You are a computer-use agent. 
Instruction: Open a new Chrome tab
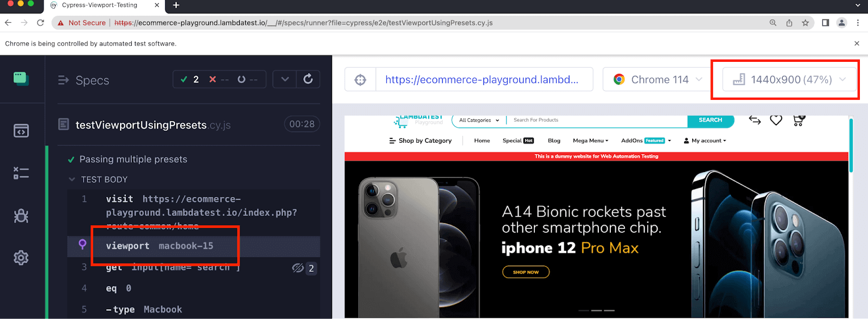click(x=176, y=5)
